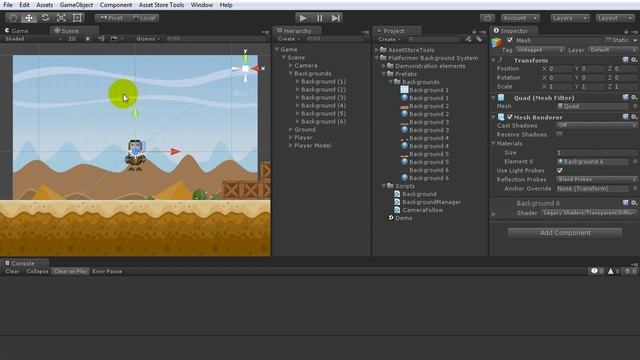Viewport: 640px width, 360px height.
Task: Click Inspector game object cube icon
Action: (x=497, y=42)
